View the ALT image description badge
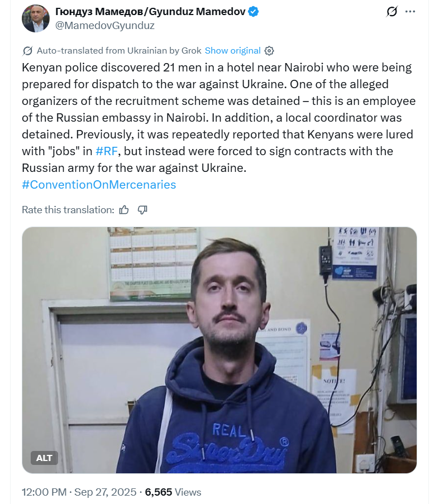The height and width of the screenshot is (504, 439). click(x=44, y=458)
